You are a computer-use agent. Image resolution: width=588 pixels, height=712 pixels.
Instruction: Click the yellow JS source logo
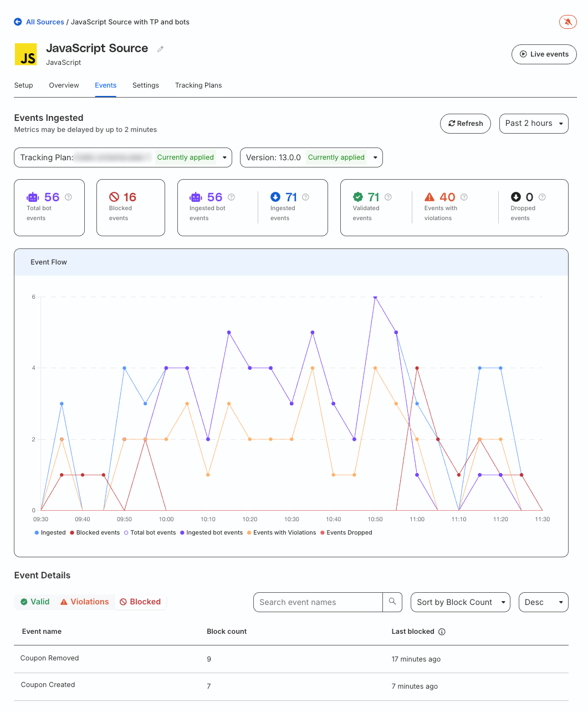click(x=25, y=54)
